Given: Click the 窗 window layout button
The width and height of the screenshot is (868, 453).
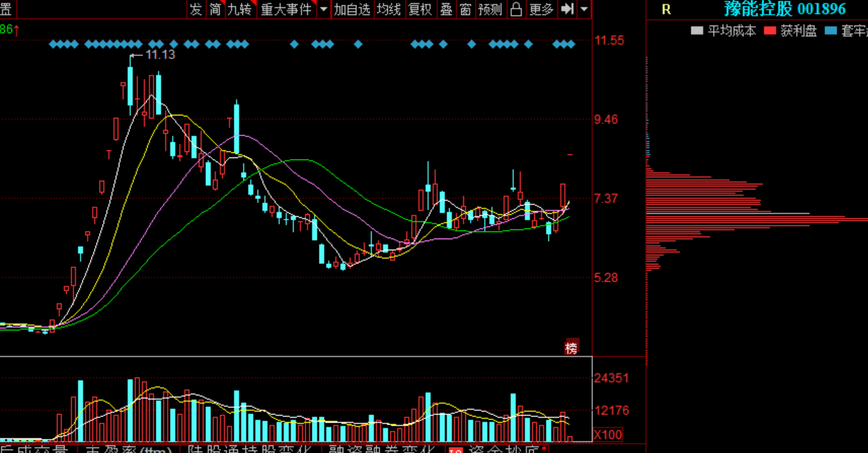Looking at the screenshot, I should [x=465, y=9].
